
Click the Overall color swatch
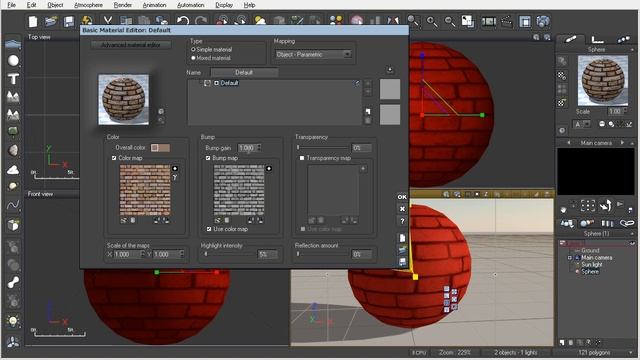(x=160, y=148)
